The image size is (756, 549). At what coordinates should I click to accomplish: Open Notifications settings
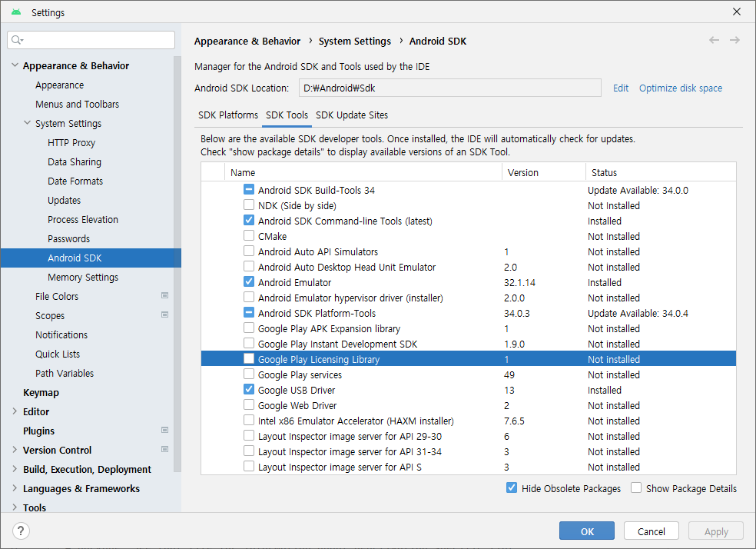click(61, 334)
